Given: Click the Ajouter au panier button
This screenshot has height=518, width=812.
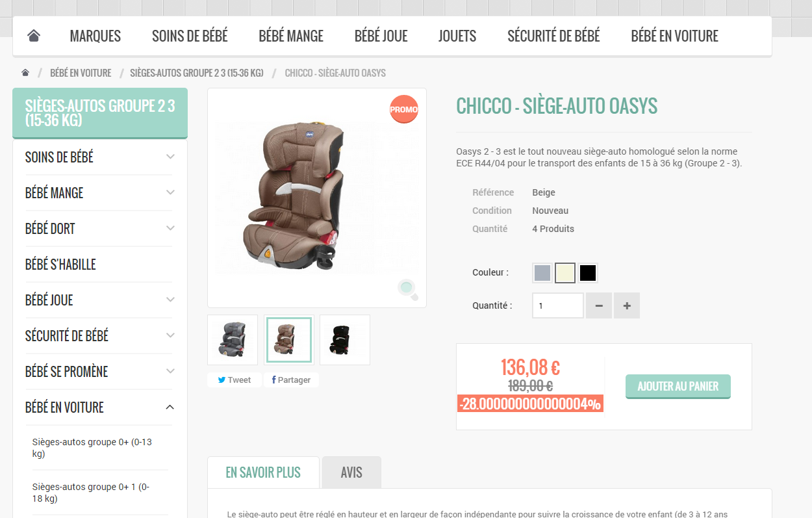Looking at the screenshot, I should click(x=678, y=386).
